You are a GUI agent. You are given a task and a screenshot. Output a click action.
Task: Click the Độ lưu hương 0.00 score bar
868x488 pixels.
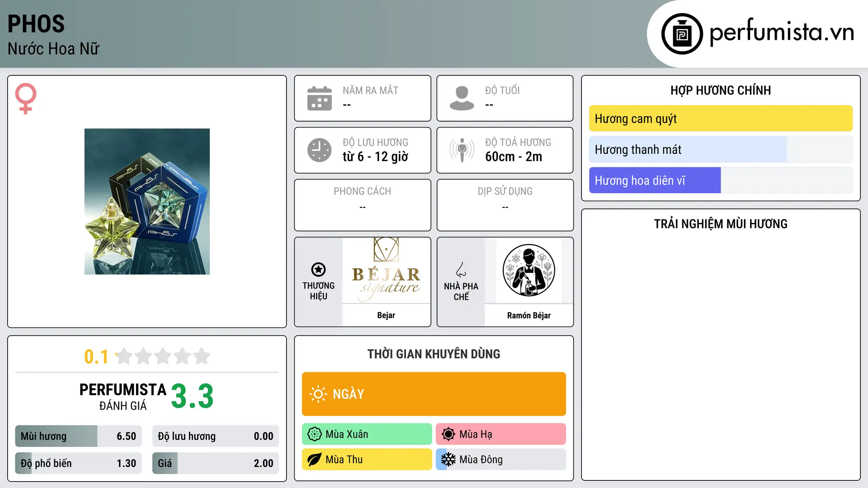pos(216,436)
